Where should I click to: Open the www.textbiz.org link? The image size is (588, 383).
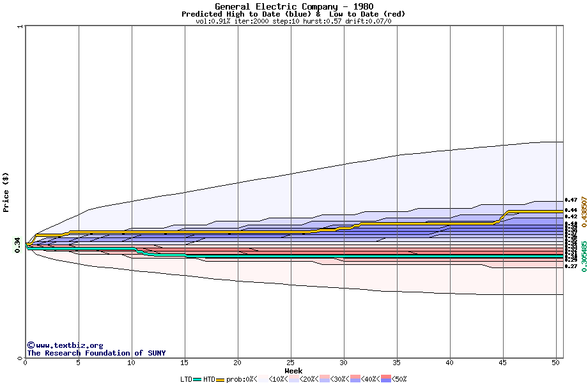coord(65,345)
